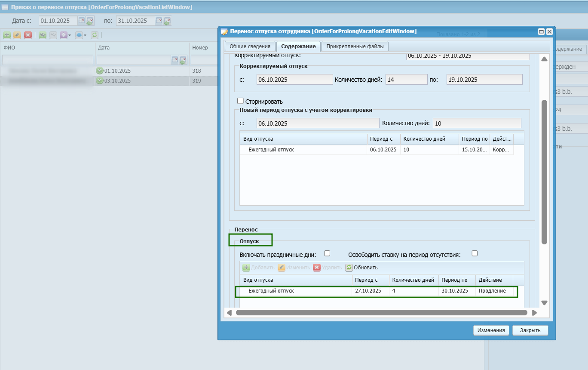Click green-arrow date icon beside 'по' calendar
The image size is (588, 370).
pos(167,21)
